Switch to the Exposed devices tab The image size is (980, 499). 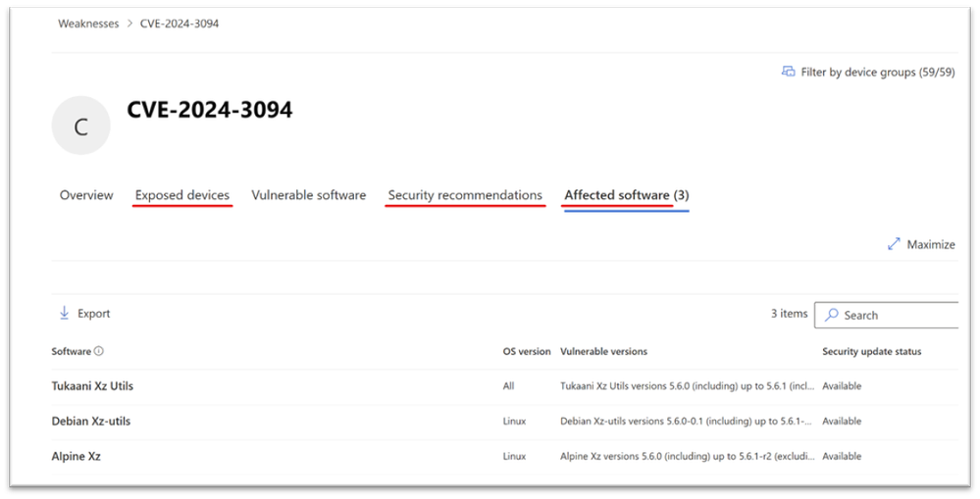pyautogui.click(x=182, y=195)
